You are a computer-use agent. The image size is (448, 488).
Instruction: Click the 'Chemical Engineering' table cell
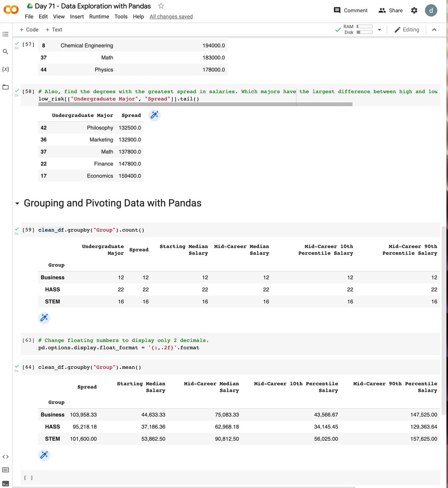coord(87,46)
